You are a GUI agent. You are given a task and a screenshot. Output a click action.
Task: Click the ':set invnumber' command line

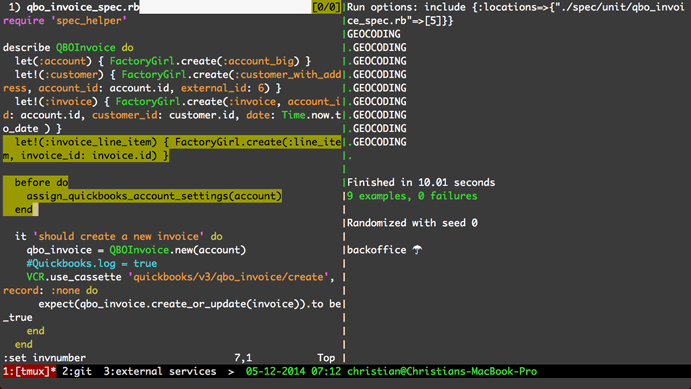[45, 358]
